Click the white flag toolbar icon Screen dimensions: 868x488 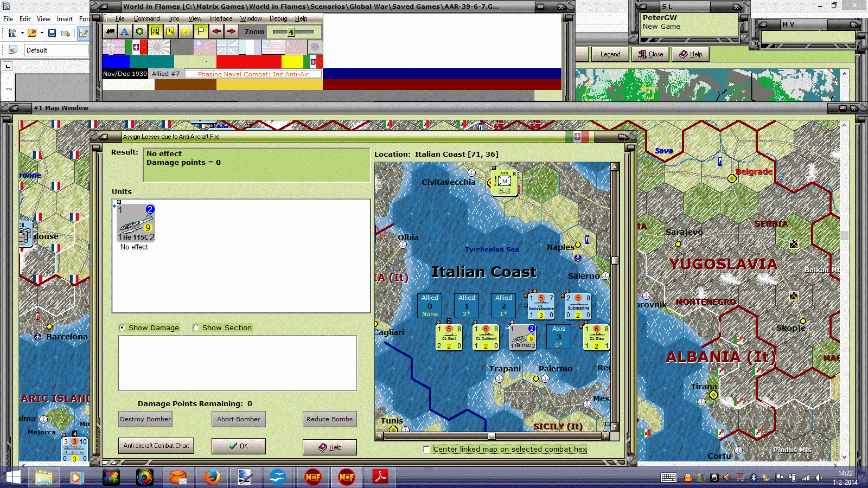[201, 31]
